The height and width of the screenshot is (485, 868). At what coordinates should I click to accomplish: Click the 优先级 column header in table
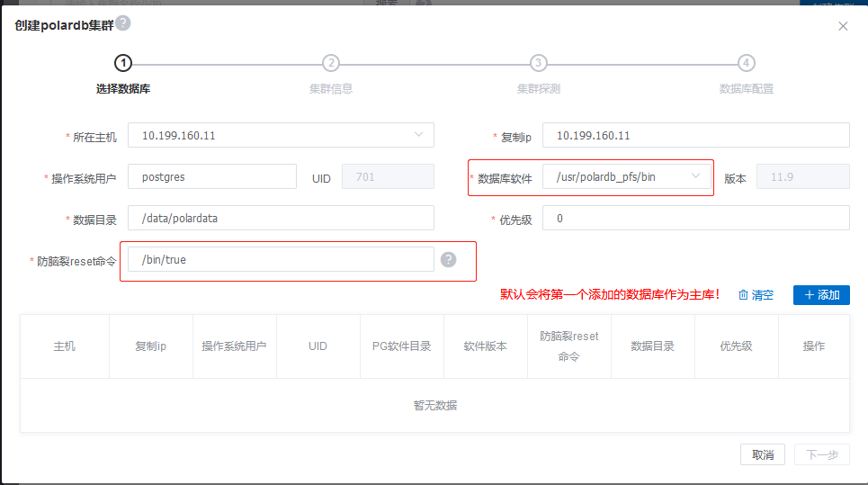tap(737, 346)
